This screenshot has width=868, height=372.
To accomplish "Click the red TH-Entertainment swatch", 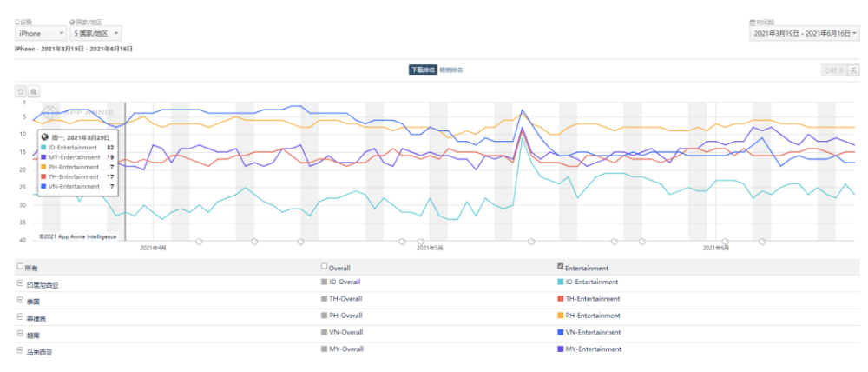I will (x=560, y=298).
